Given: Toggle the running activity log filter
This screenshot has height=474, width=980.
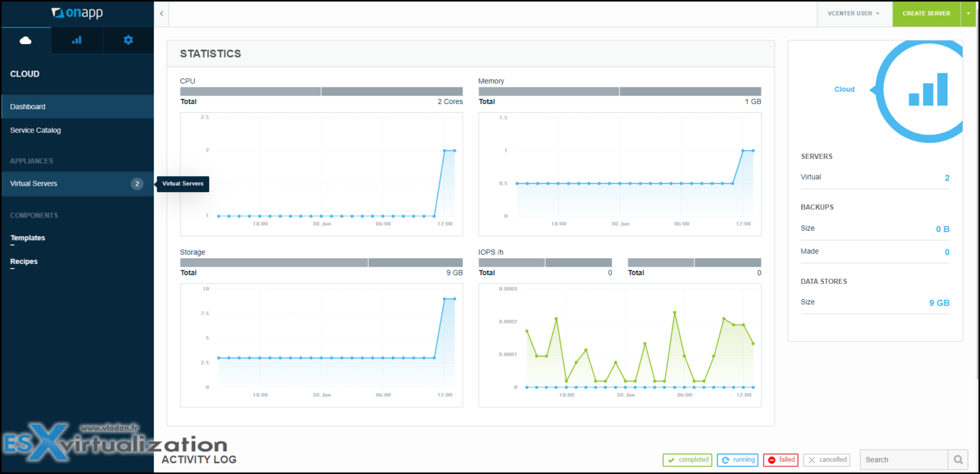Looking at the screenshot, I should point(738,459).
